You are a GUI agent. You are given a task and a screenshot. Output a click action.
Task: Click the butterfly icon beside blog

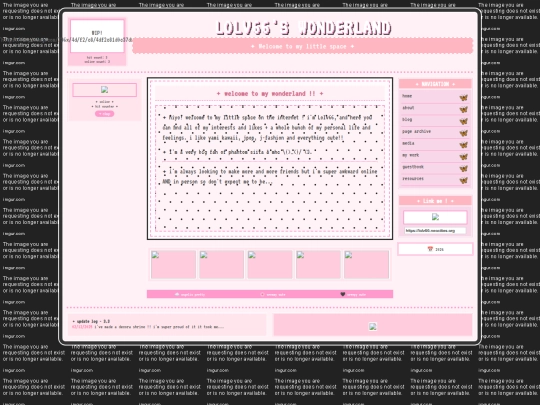pos(464,121)
